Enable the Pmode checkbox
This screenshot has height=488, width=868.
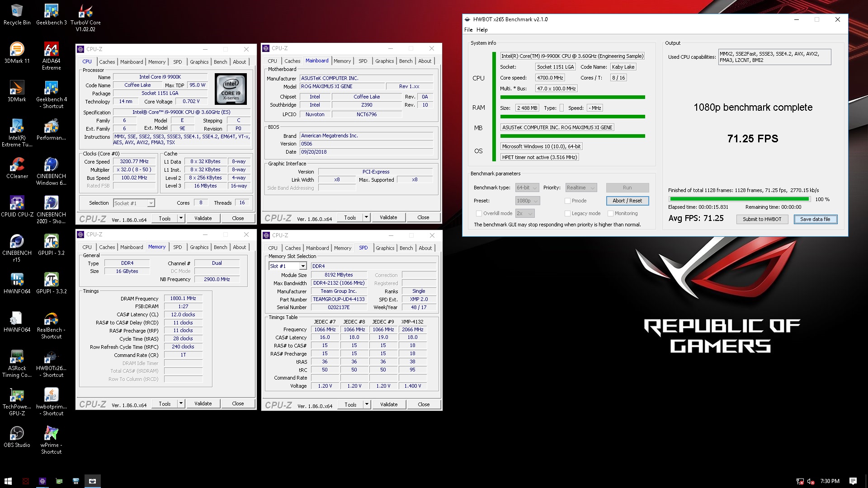[567, 201]
